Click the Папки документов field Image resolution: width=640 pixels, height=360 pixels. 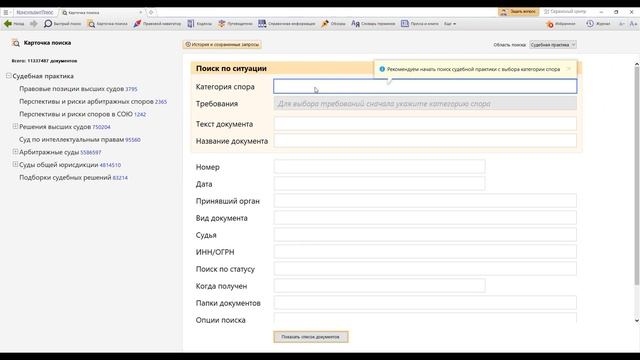425,303
